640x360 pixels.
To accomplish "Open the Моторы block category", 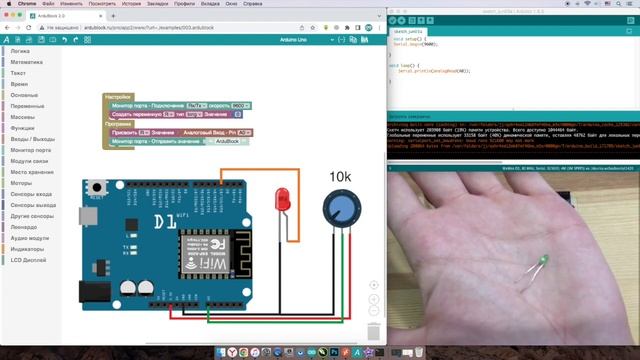I will tap(21, 183).
